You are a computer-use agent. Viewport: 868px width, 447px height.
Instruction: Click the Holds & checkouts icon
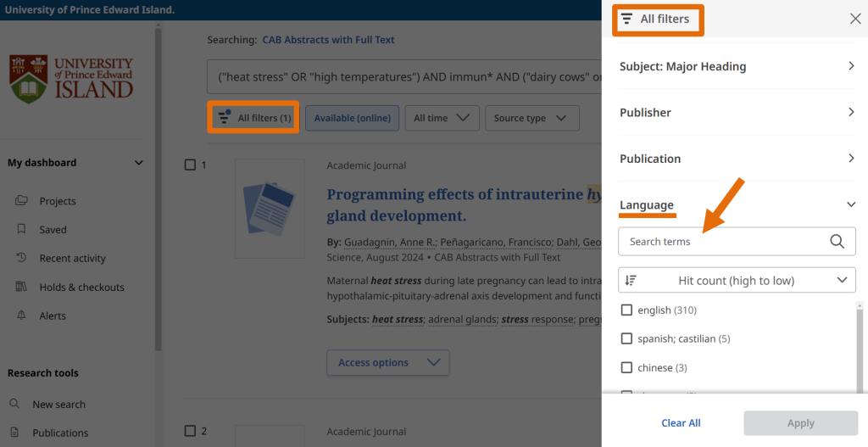point(21,288)
